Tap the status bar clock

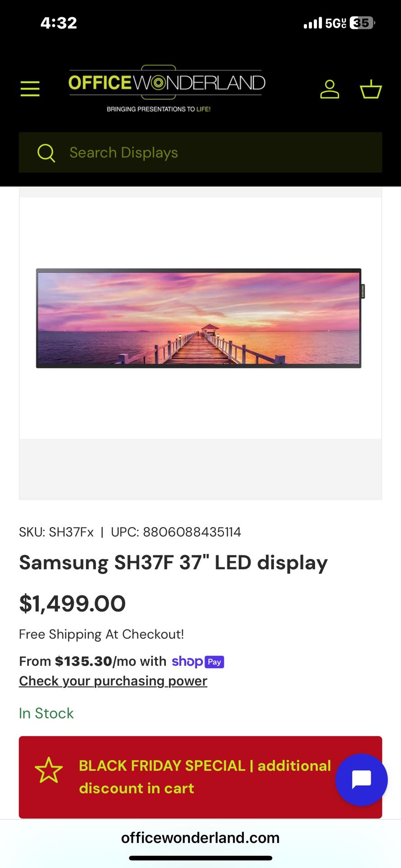[x=59, y=23]
